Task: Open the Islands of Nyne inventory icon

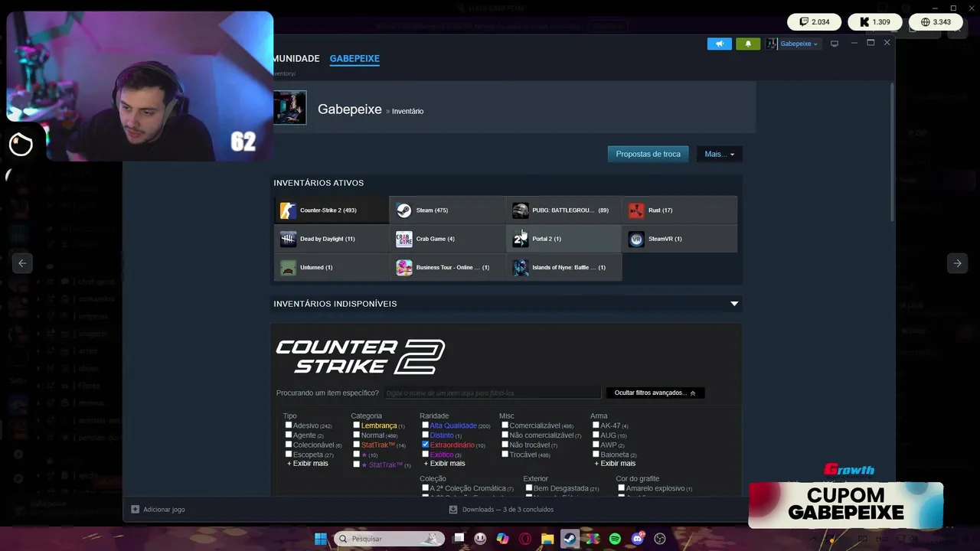Action: coord(521,268)
